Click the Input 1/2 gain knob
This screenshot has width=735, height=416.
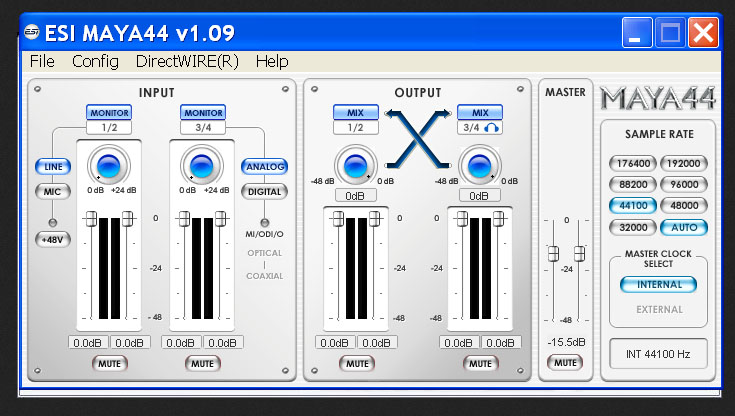point(108,166)
